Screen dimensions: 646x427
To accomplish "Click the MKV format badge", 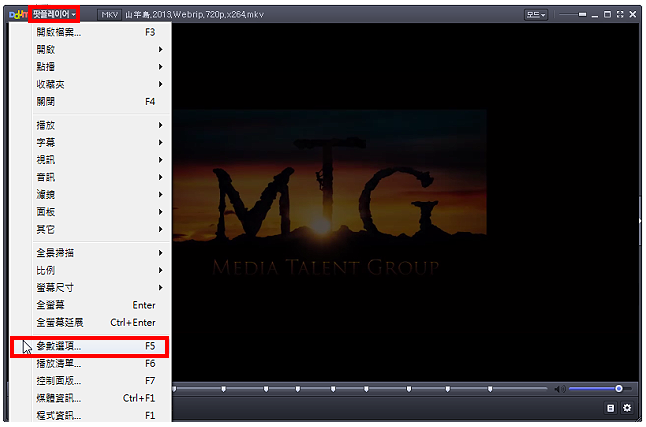I will click(x=109, y=15).
